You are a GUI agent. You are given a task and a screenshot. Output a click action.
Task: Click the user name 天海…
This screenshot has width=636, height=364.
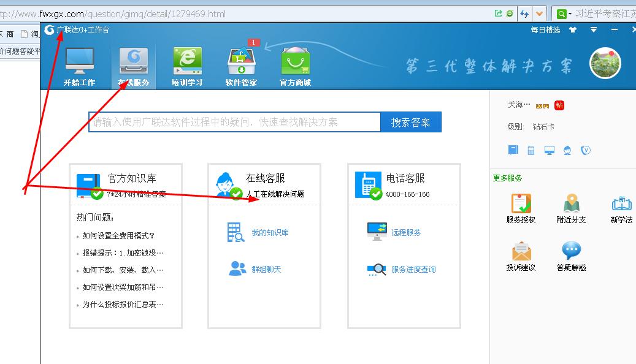click(x=519, y=105)
